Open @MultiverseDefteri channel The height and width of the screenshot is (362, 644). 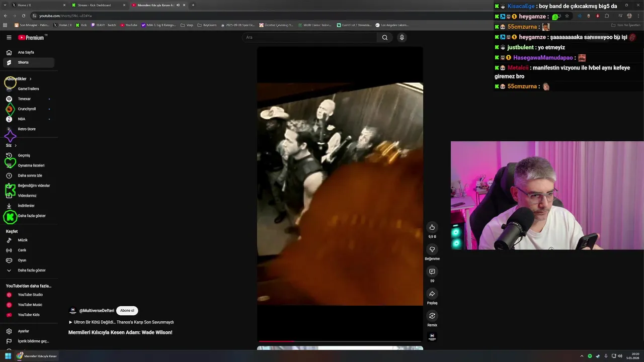(x=97, y=311)
